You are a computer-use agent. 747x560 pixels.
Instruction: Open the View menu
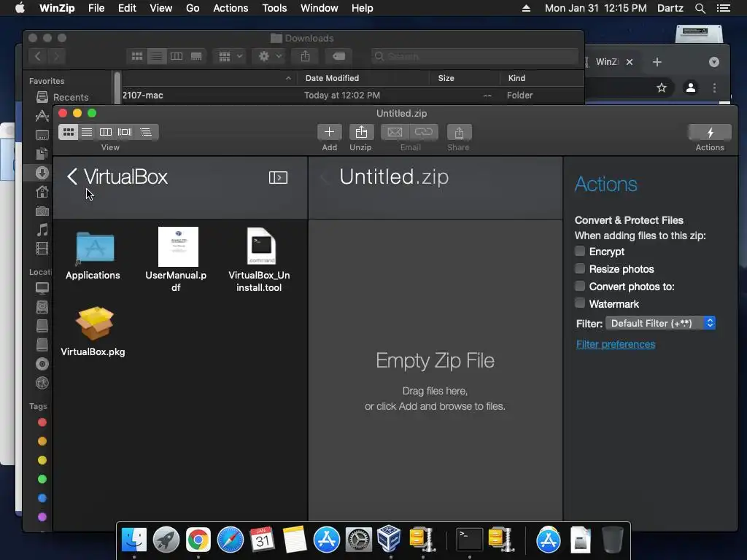click(160, 8)
